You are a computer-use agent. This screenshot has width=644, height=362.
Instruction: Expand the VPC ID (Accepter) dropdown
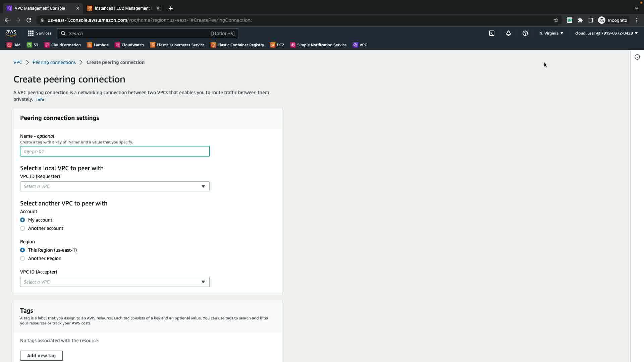pyautogui.click(x=115, y=282)
